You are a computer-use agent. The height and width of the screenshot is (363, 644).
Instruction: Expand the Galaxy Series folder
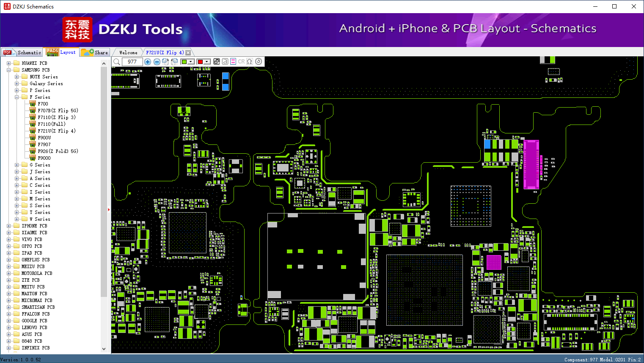[x=17, y=83]
